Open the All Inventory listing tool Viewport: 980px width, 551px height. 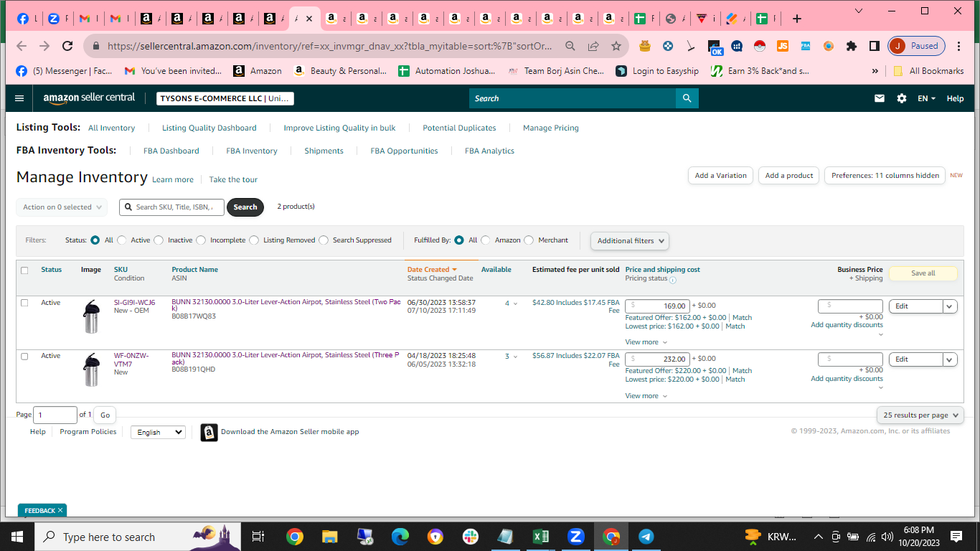click(x=111, y=128)
